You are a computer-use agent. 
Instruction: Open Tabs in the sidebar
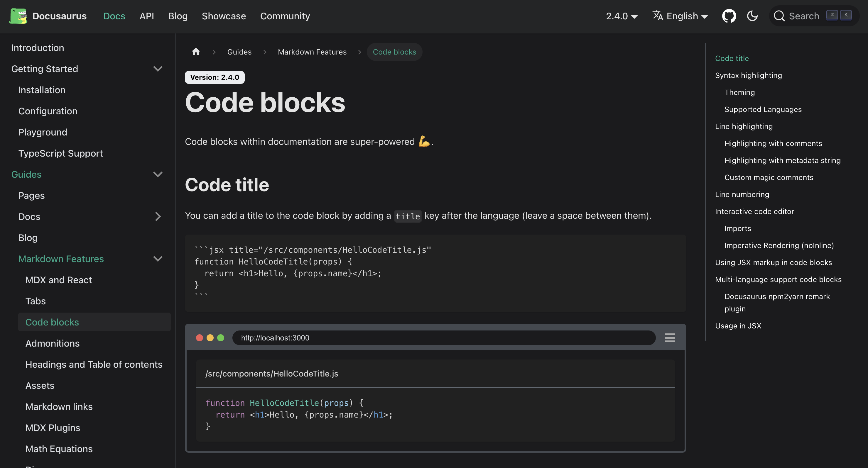36,301
